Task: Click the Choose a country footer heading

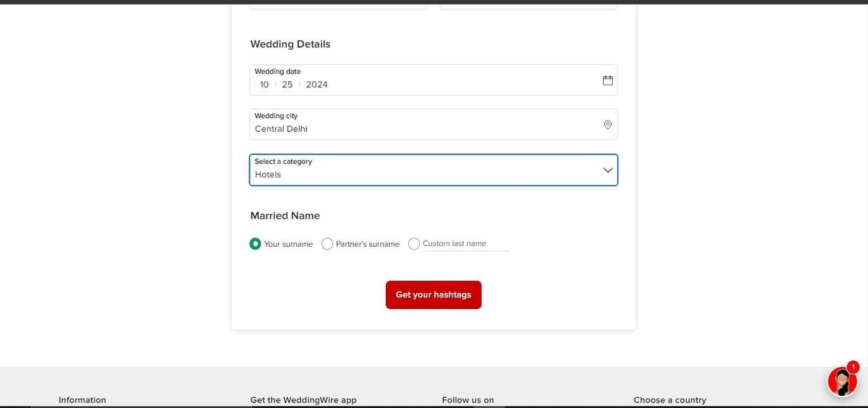Action: point(670,400)
